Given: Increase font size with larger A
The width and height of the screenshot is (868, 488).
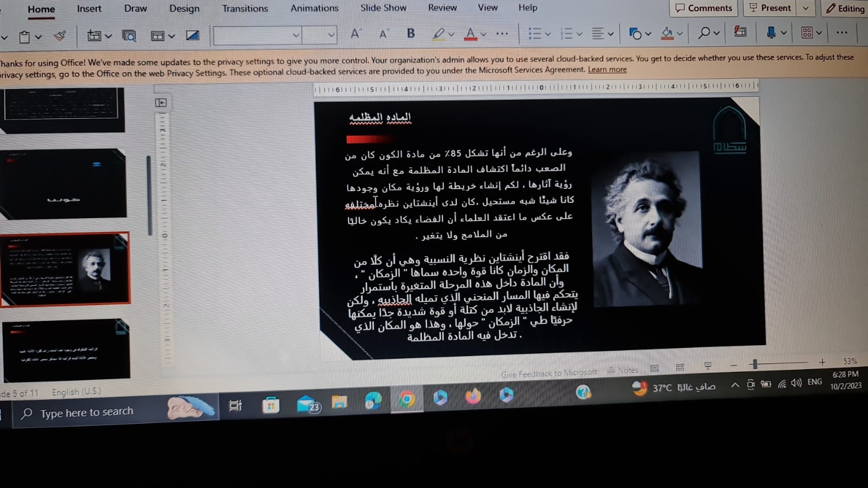Looking at the screenshot, I should click(x=355, y=34).
